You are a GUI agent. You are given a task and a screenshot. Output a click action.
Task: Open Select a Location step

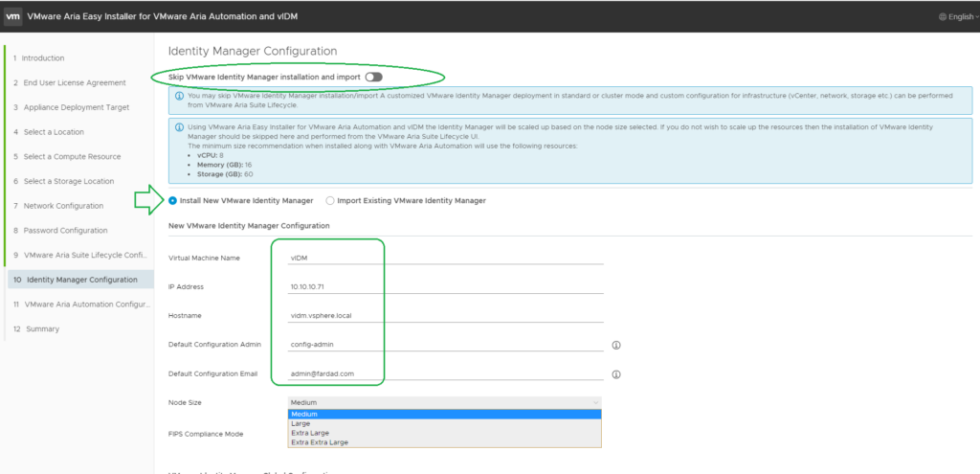pyautogui.click(x=49, y=132)
